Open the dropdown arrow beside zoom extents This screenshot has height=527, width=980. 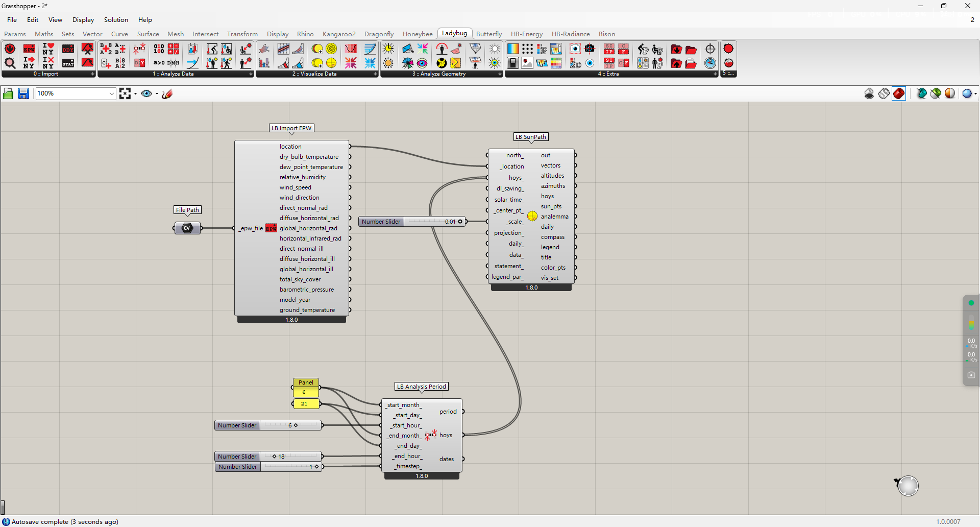coord(135,93)
